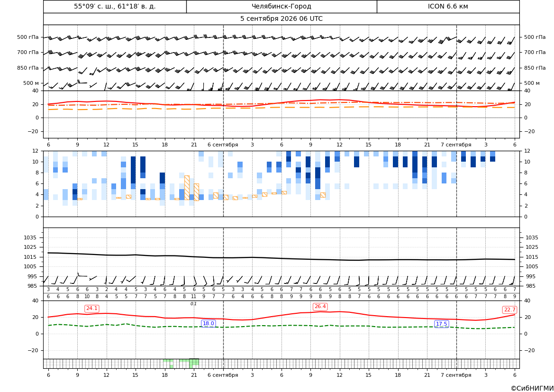Click the blue 17.5 minimum temperature label

pos(441,324)
